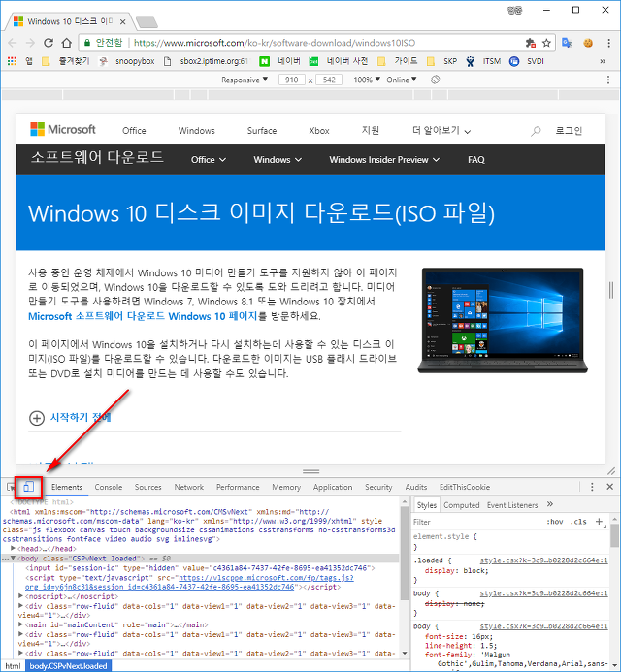621x672 pixels.
Task: Switch to the Application tab
Action: [333, 488]
